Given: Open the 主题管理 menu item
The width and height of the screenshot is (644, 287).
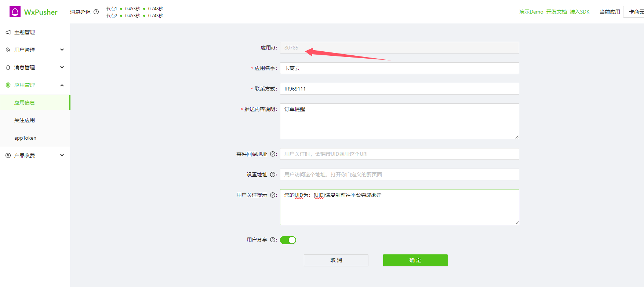Looking at the screenshot, I should tap(35, 32).
